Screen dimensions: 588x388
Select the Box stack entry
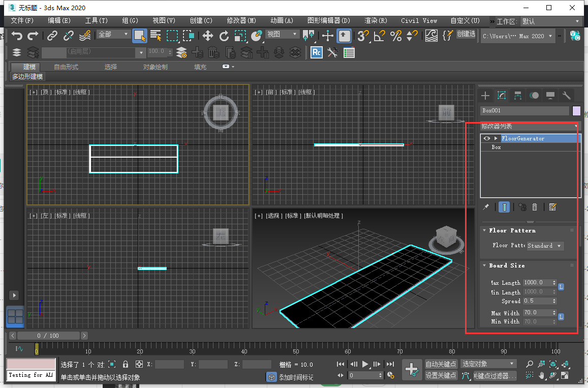coord(496,147)
